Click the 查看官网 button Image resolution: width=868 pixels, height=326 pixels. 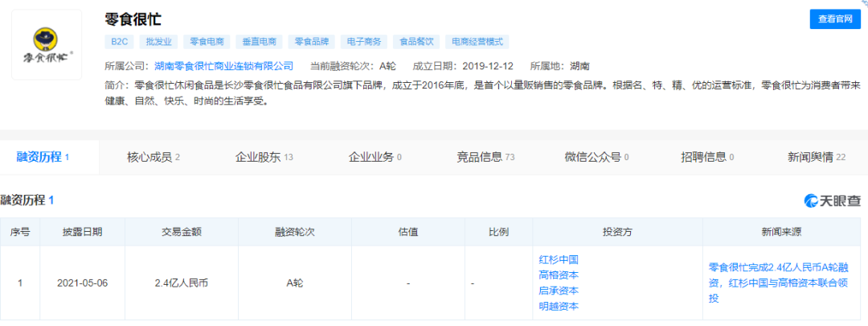point(834,19)
